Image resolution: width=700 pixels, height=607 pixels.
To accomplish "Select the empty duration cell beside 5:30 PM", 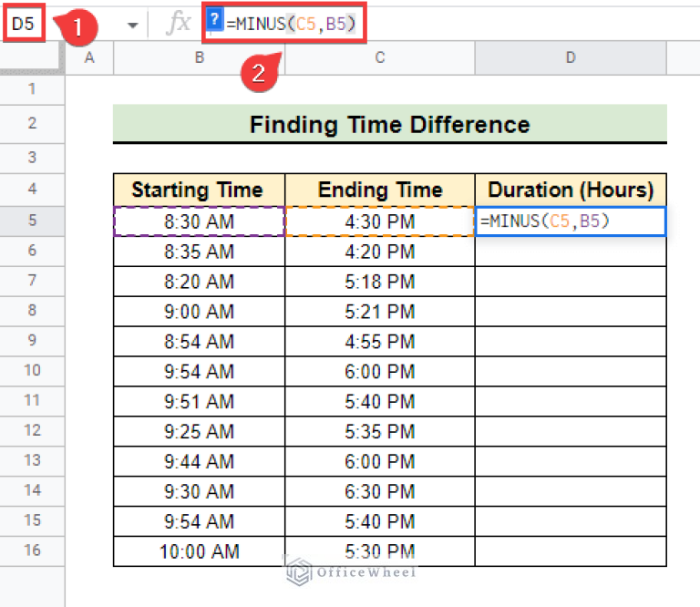I will tap(571, 550).
